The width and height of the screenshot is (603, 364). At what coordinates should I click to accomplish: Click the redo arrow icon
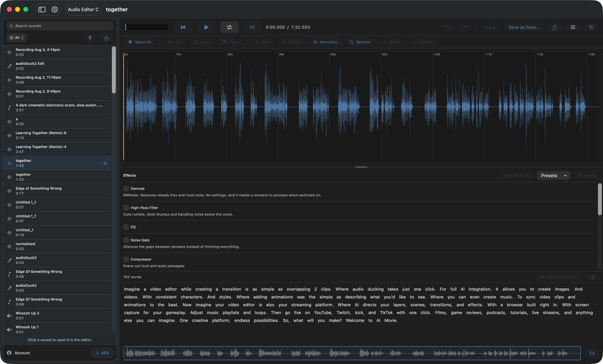pyautogui.click(x=465, y=27)
